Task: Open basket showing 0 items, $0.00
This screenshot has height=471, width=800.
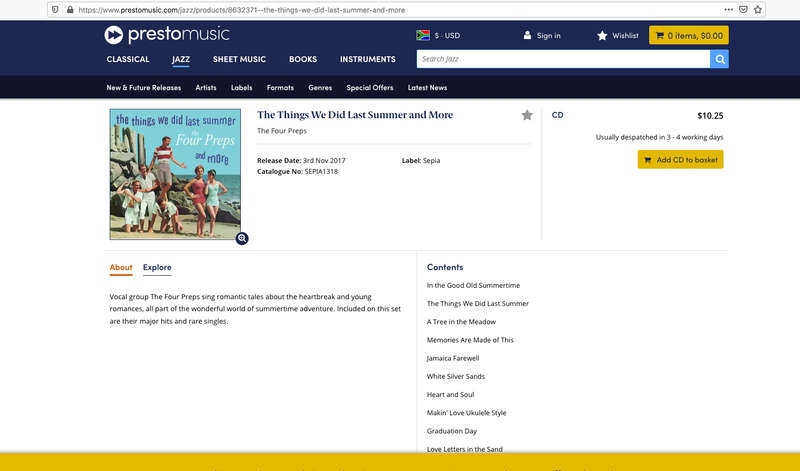Action: point(689,35)
